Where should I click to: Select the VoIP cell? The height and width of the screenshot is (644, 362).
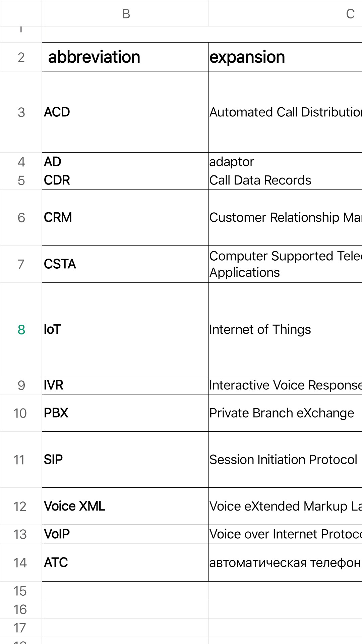(x=126, y=534)
